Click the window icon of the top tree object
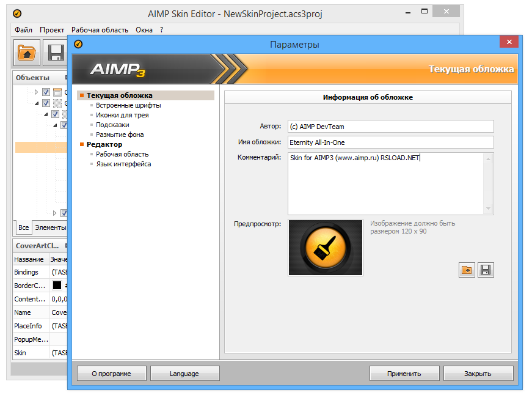The image size is (532, 406). 57,92
